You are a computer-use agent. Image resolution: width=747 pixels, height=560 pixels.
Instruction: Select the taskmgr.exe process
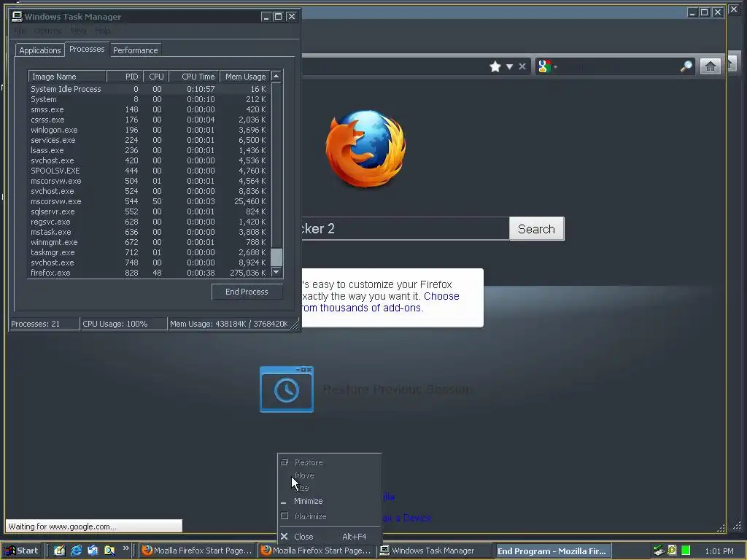point(149,252)
